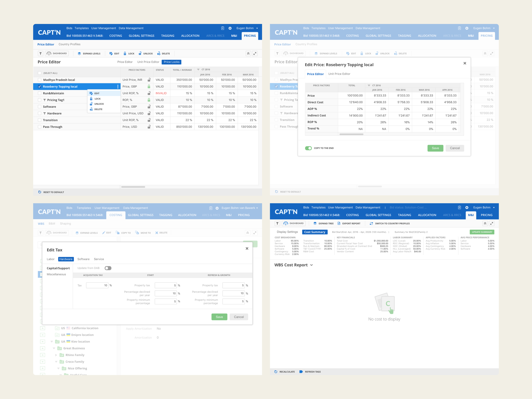The height and width of the screenshot is (399, 532).
Task: Click the fullscreen expand icon in Price Editor toolbar
Action: tap(255, 53)
